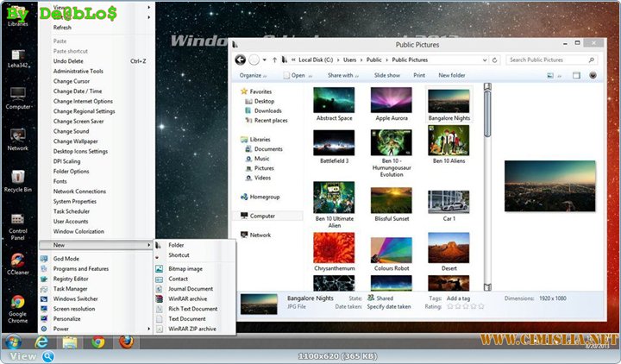This screenshot has width=621, height=364.
Task: Open the Share with dropdown
Action: [x=343, y=75]
